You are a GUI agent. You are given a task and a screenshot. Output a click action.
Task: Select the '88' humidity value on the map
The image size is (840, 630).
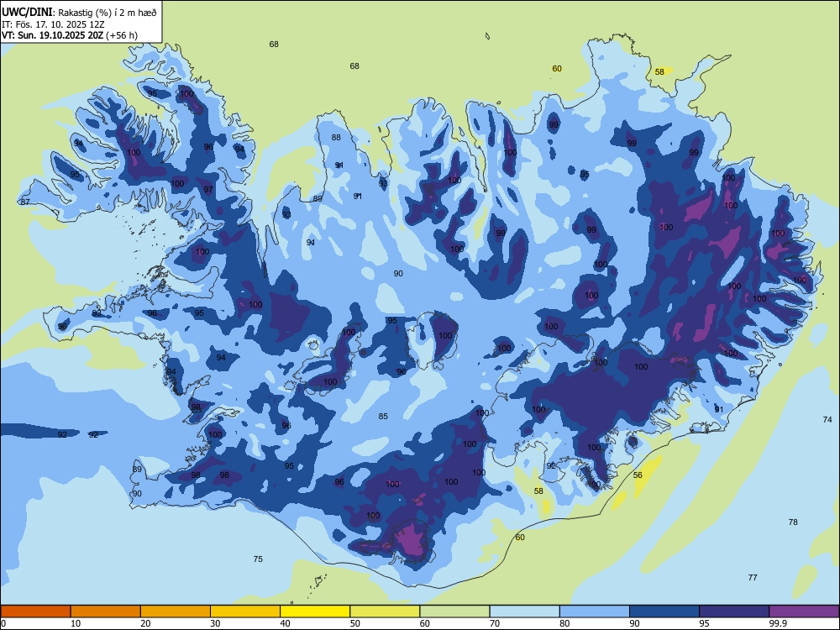click(336, 138)
